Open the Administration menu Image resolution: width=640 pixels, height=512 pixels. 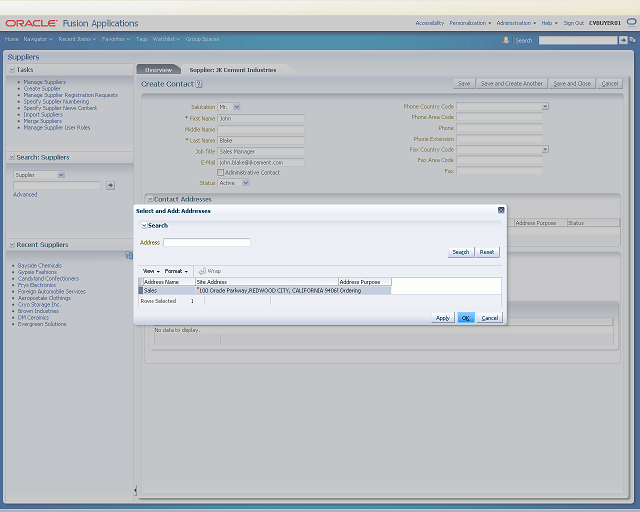coord(516,23)
